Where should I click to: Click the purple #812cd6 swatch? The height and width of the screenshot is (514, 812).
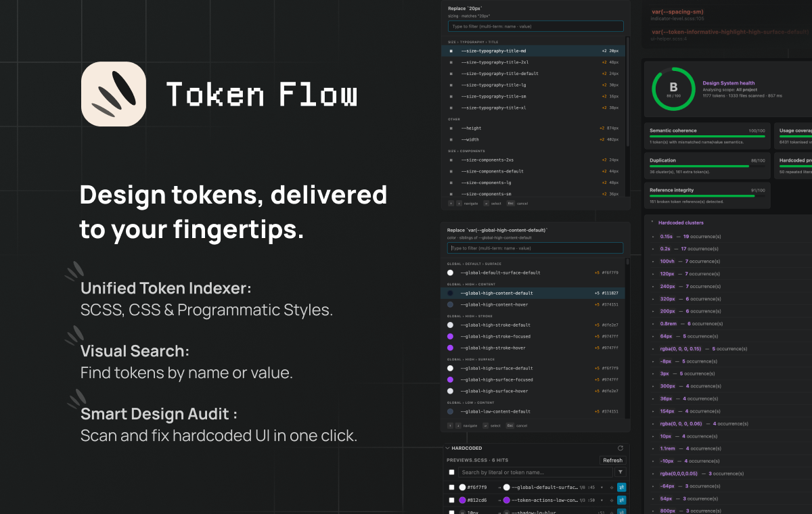pyautogui.click(x=462, y=500)
